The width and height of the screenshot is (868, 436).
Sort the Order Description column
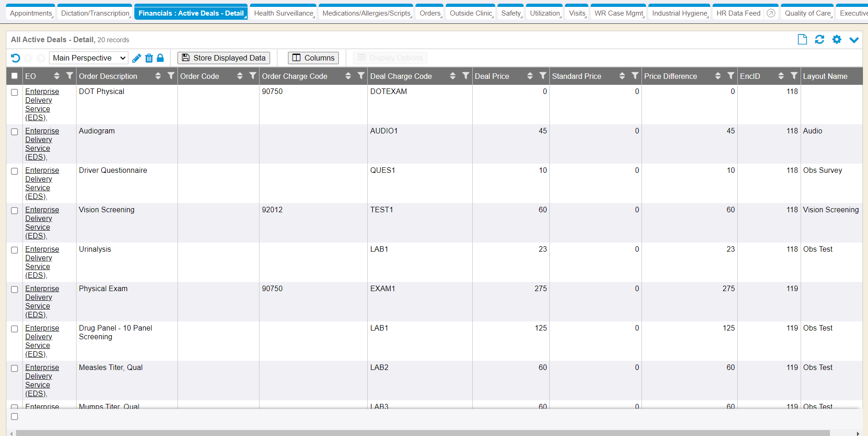tap(158, 76)
